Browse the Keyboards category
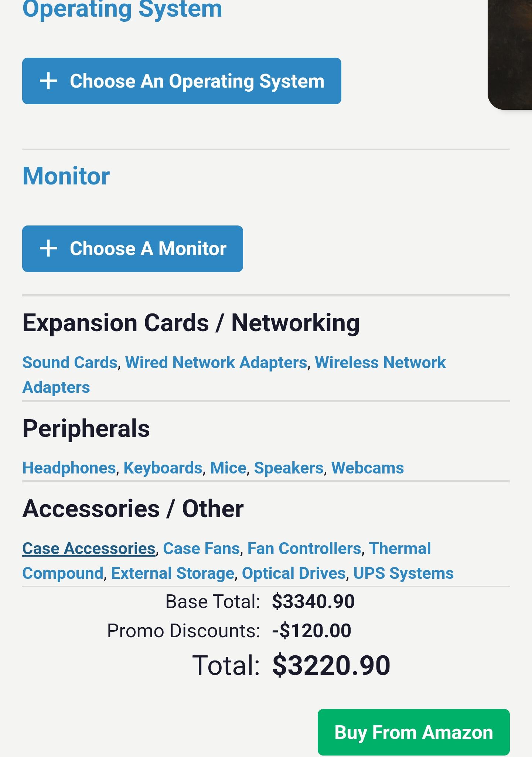532x757 pixels. [x=163, y=468]
